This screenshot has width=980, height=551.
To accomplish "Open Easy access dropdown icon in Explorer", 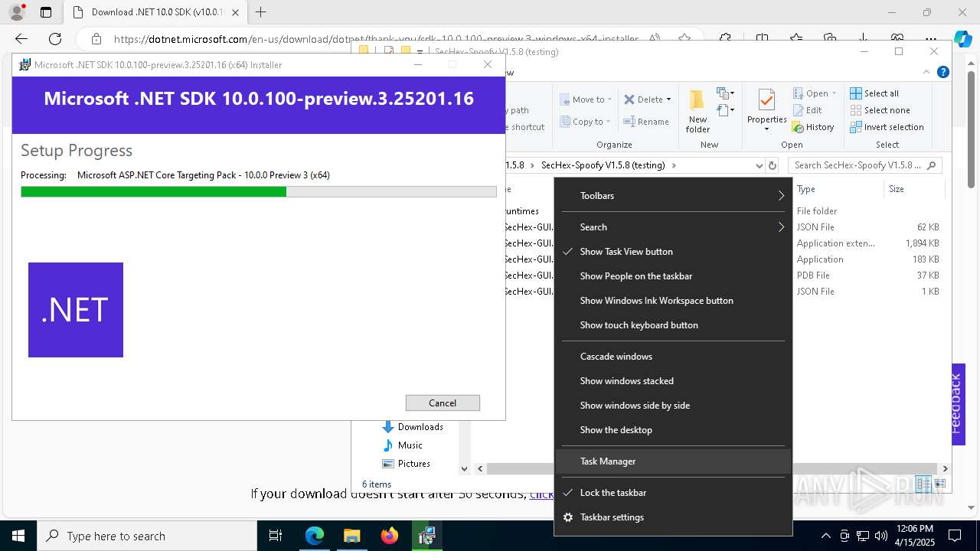I will click(x=725, y=112).
